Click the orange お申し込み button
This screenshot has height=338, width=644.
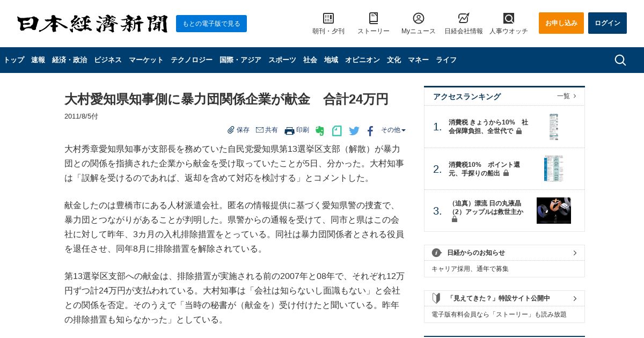coord(561,23)
